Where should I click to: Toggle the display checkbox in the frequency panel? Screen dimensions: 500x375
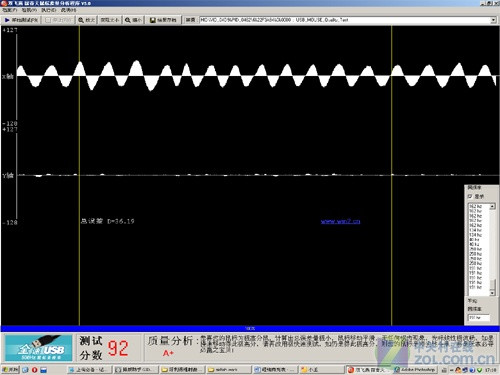click(x=470, y=196)
